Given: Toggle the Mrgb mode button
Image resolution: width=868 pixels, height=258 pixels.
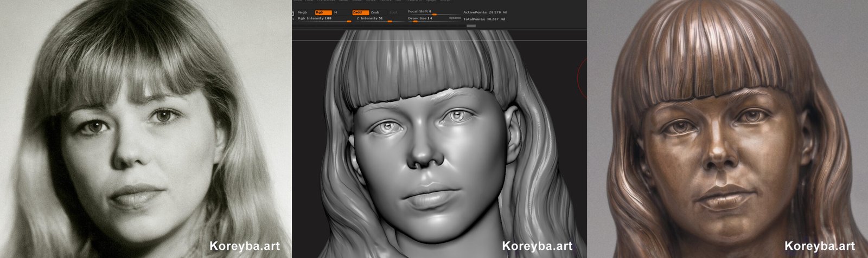Looking at the screenshot, I should pos(302,12).
